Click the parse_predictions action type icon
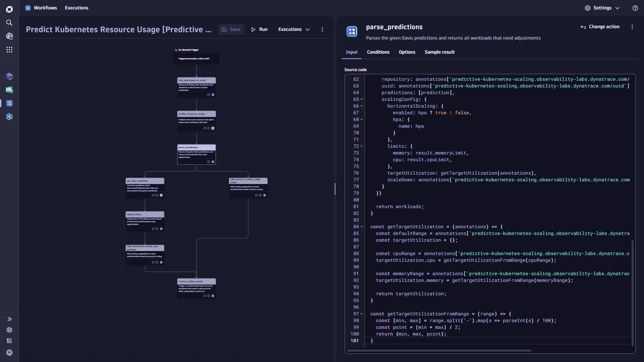Image resolution: width=644 pixels, height=362 pixels. (x=352, y=32)
